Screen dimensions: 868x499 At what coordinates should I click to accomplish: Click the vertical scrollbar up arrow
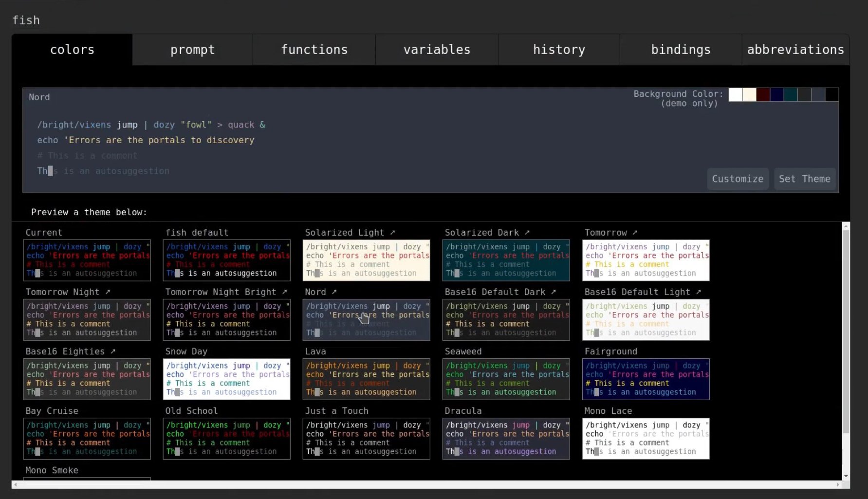[846, 226]
